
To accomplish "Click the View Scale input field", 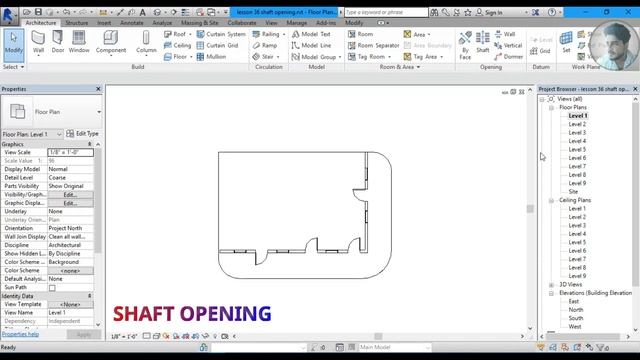I will (x=70, y=152).
